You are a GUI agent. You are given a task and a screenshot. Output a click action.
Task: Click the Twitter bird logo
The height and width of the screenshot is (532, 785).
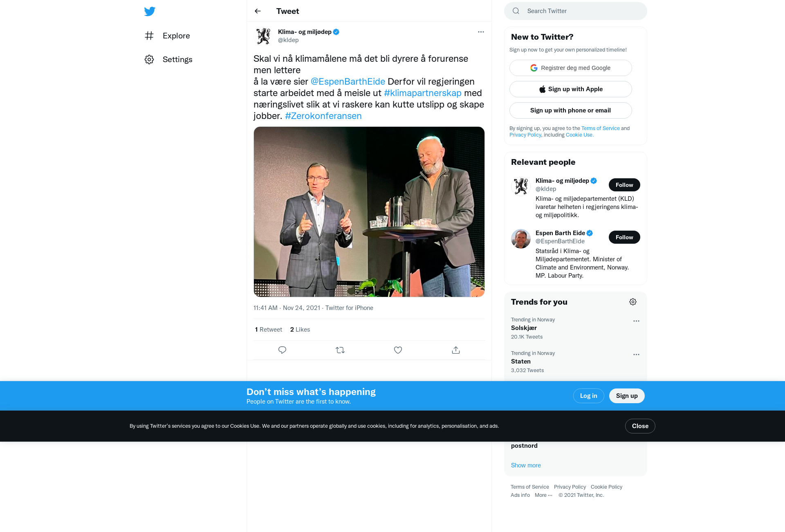tap(150, 11)
